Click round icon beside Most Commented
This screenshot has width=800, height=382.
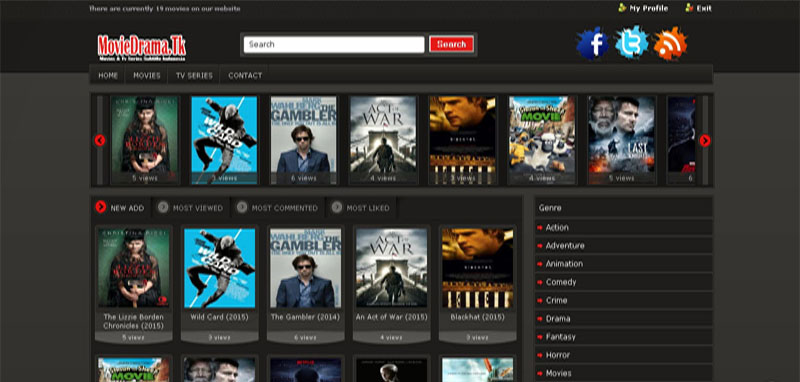(x=242, y=207)
